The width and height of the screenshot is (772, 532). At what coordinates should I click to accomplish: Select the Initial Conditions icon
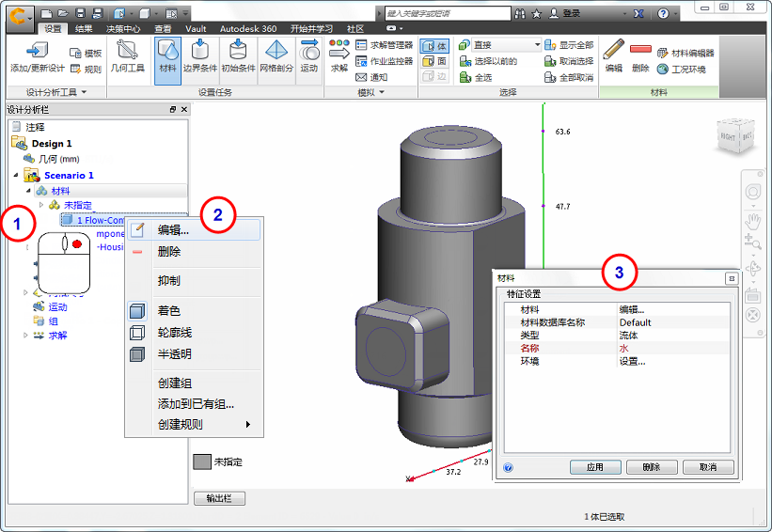point(238,51)
